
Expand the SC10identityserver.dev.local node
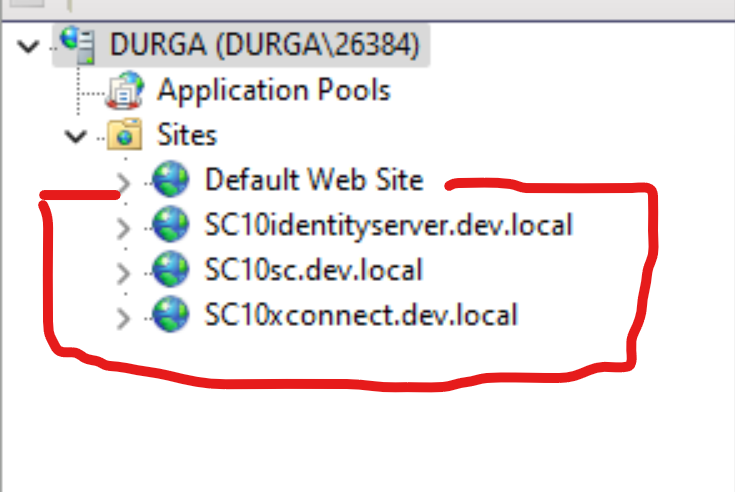click(123, 228)
